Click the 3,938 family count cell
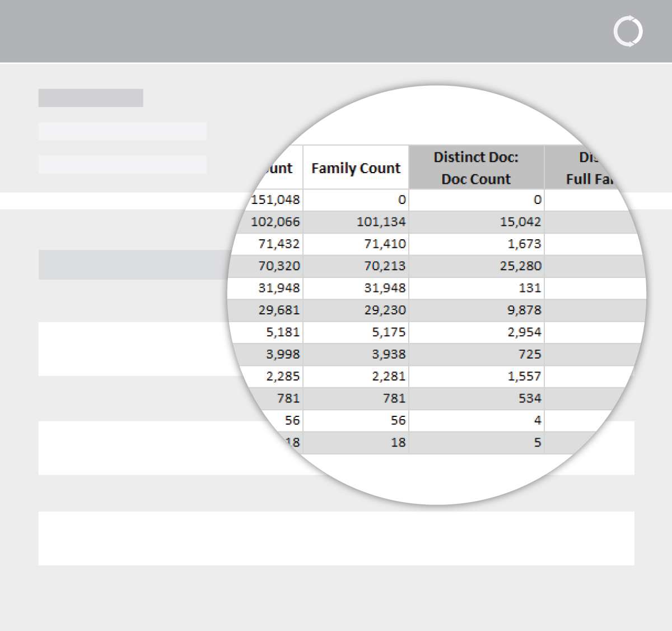This screenshot has width=672, height=631. (x=389, y=354)
